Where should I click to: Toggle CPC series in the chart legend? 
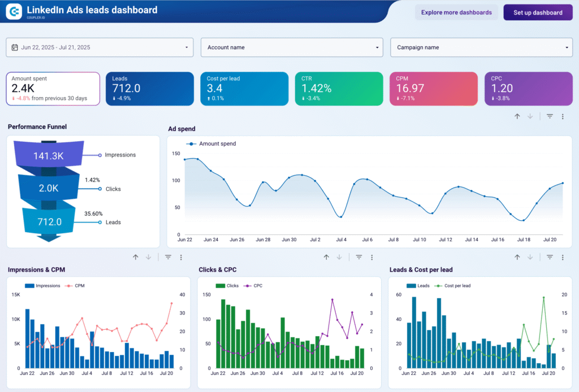(x=257, y=286)
